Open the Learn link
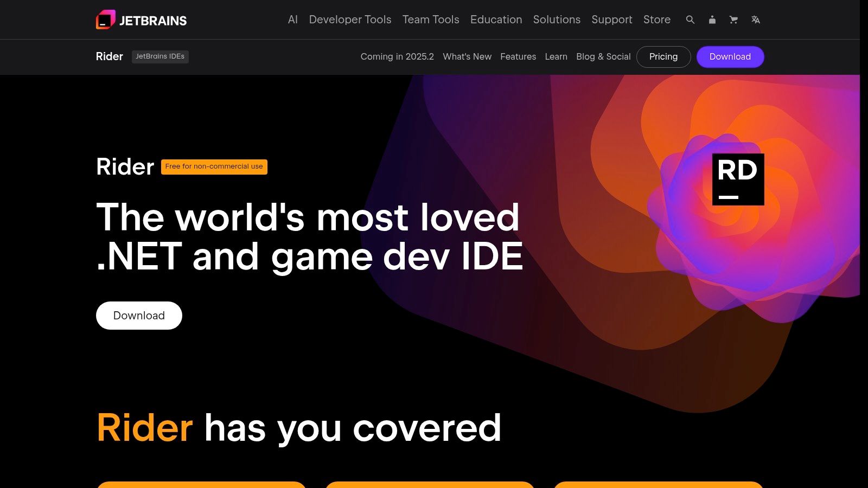Screen dimensions: 868x488 556,56
